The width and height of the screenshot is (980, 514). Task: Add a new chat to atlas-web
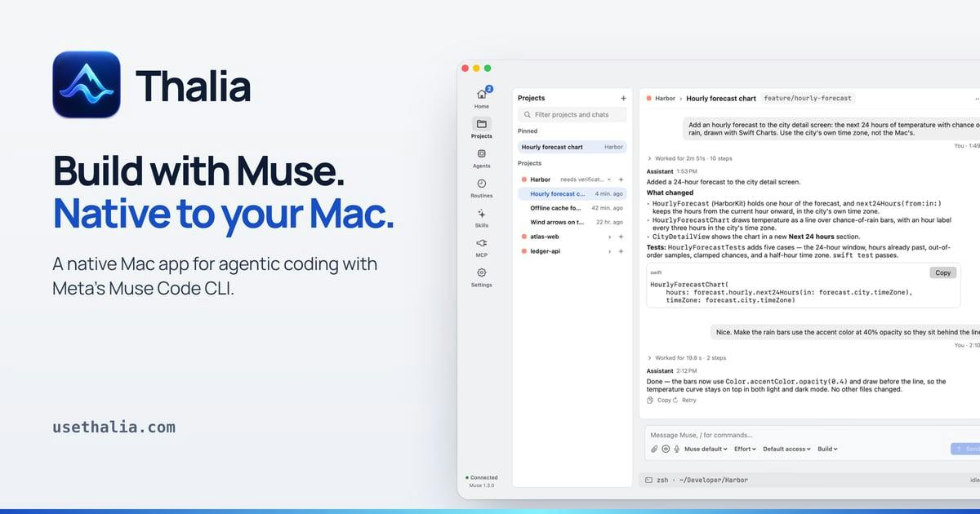(621, 237)
